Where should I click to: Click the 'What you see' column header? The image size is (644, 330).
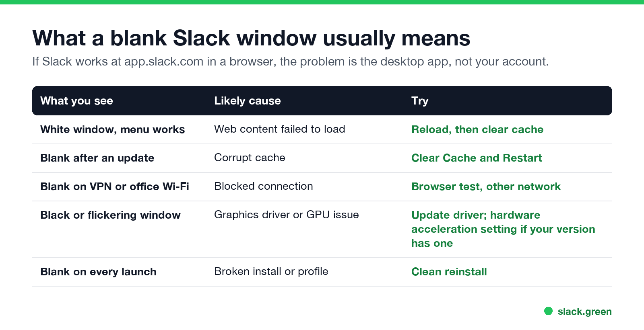point(76,101)
